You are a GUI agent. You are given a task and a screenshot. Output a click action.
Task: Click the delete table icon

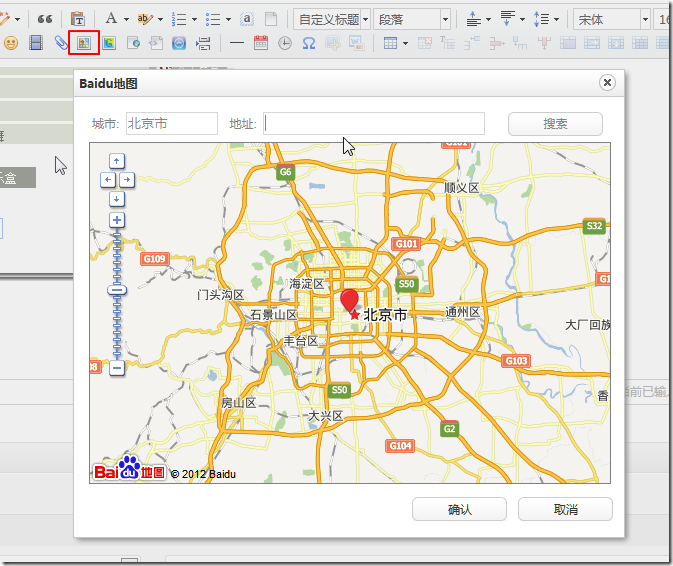coord(424,43)
